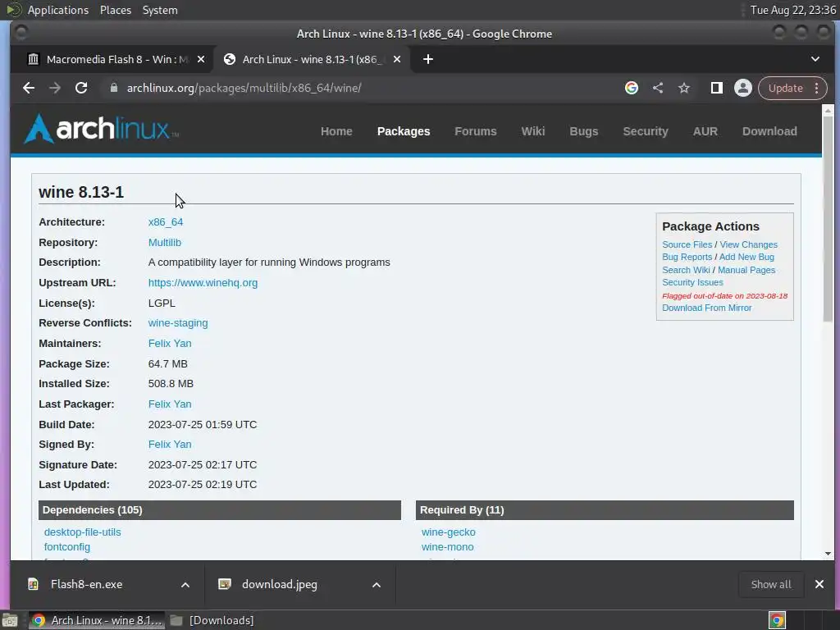Follow the x86_64 architecture link
Viewport: 840px width, 630px height.
[x=166, y=221]
